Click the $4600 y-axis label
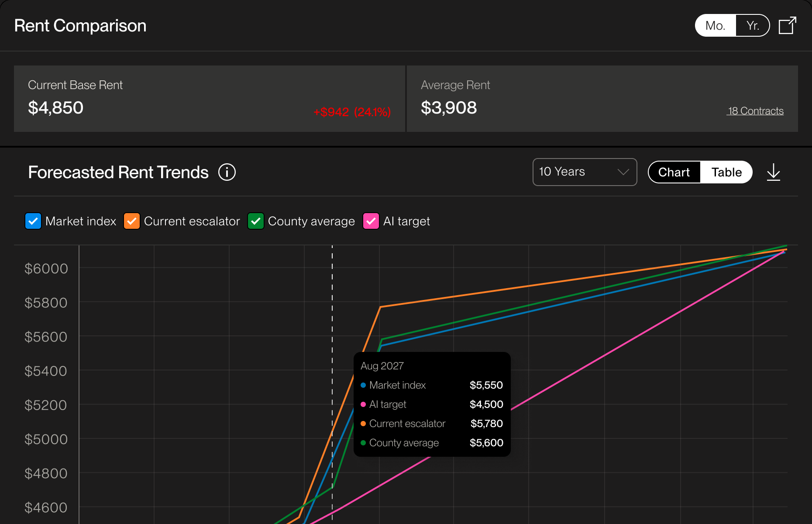812x524 pixels. (46, 508)
